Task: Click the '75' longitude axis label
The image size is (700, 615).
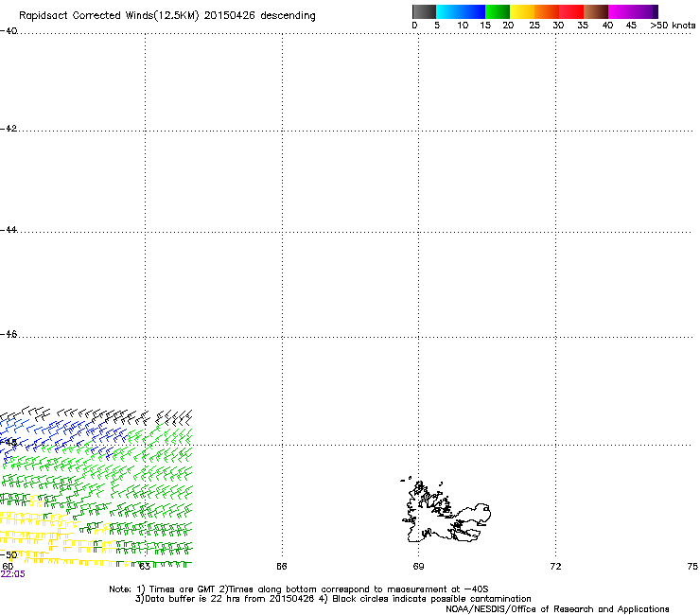Action: click(x=692, y=567)
